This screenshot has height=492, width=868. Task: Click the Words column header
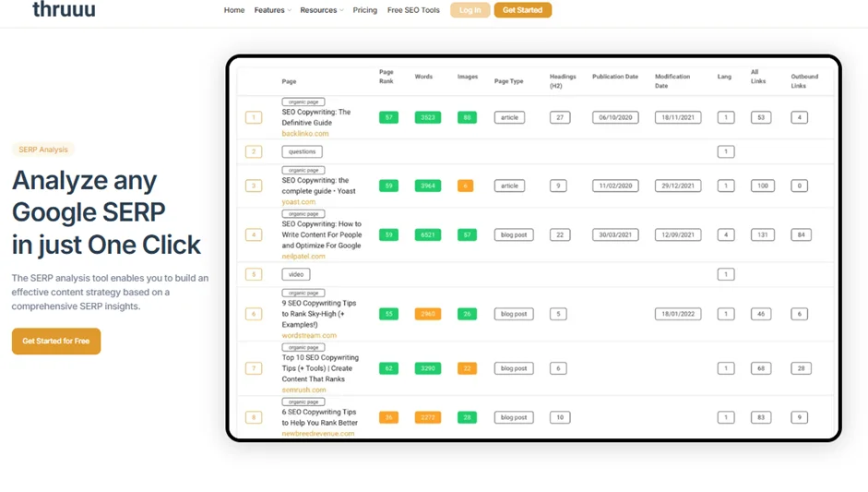(423, 77)
